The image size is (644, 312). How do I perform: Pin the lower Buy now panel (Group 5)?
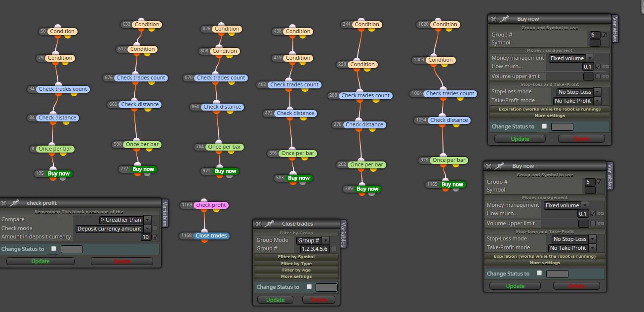tap(500, 166)
